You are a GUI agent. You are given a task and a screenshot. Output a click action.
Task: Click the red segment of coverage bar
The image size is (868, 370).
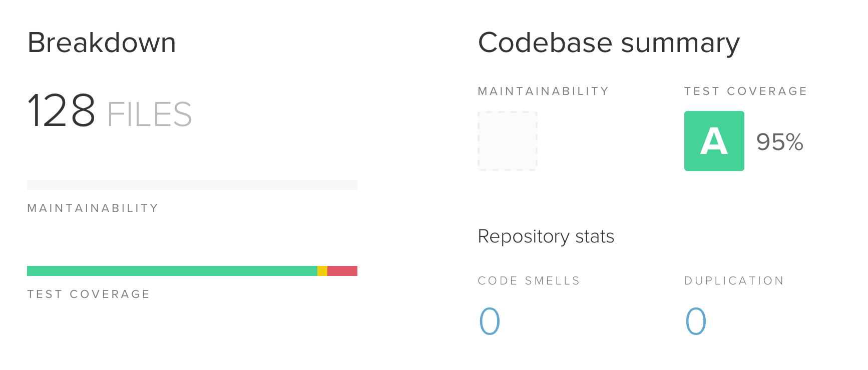point(343,270)
